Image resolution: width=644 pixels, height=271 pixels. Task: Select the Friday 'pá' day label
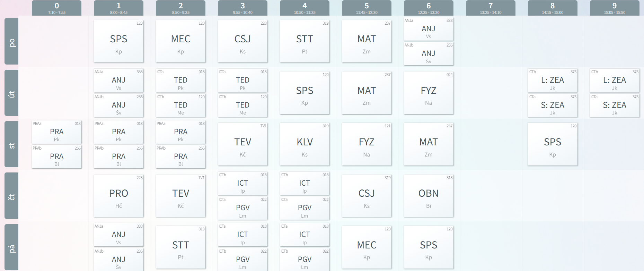click(x=11, y=247)
